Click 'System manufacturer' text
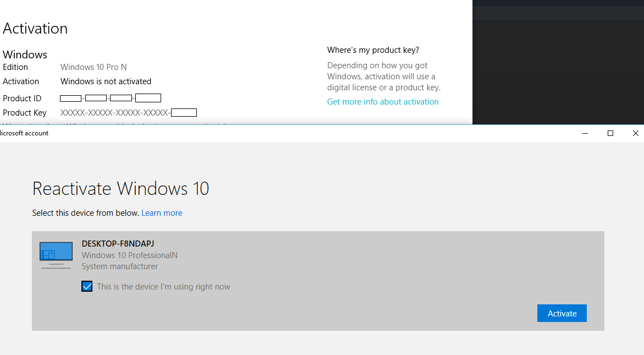 point(119,266)
